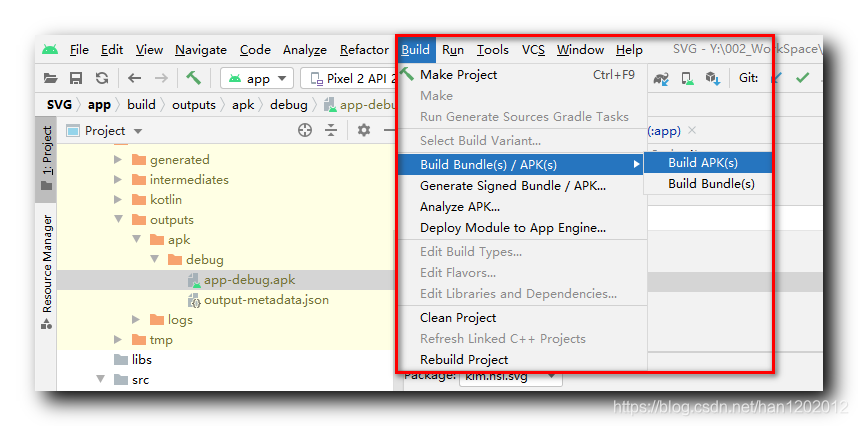Click the Git update project blue arrow icon
Image resolution: width=858 pixels, height=426 pixels.
pos(775,78)
